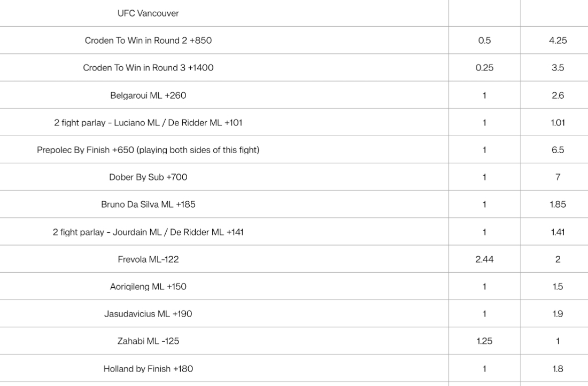This screenshot has width=588, height=386.
Task: Select the 2.44 stake cell for Frevola
Action: [x=484, y=259]
